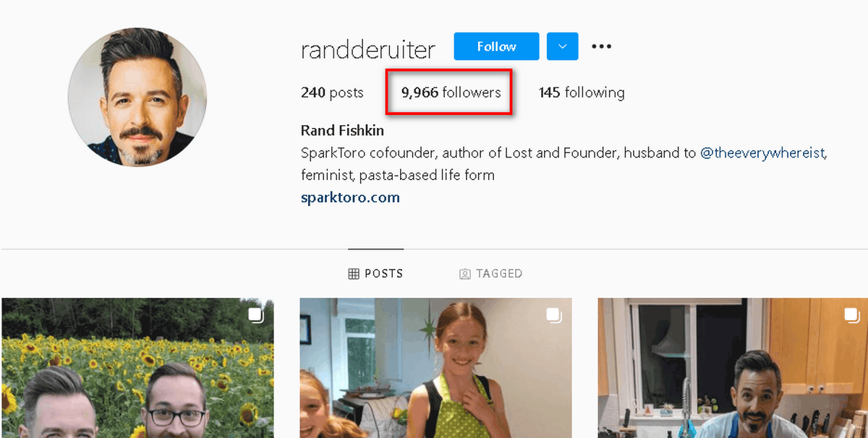
Task: Click the grid icon beside POSTS
Action: coord(354,274)
